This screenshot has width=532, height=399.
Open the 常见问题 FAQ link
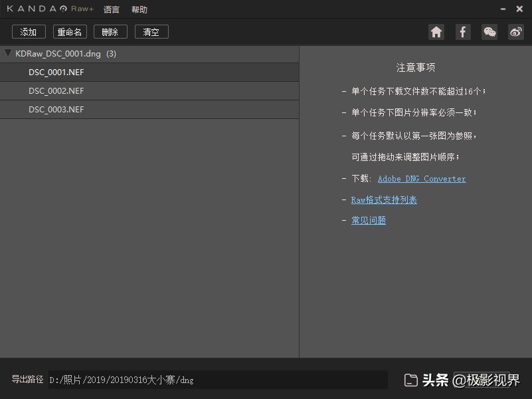click(x=369, y=220)
